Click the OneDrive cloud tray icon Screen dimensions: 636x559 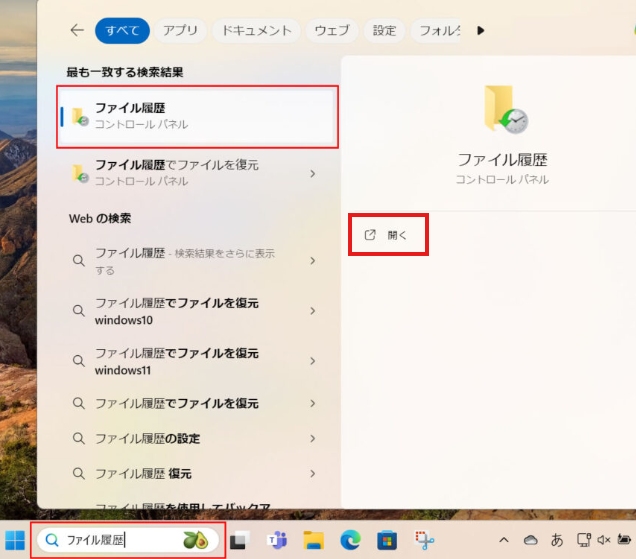point(531,540)
